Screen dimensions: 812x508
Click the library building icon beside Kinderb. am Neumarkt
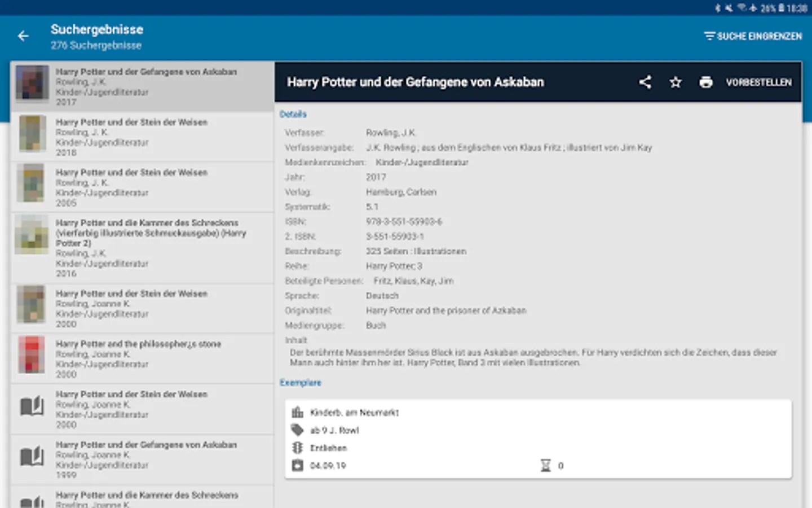pyautogui.click(x=297, y=412)
